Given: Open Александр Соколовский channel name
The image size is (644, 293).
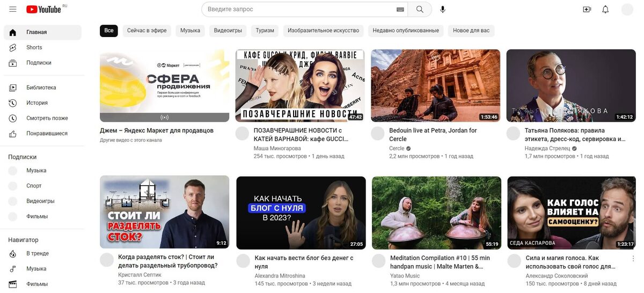Looking at the screenshot, I should (557, 276).
